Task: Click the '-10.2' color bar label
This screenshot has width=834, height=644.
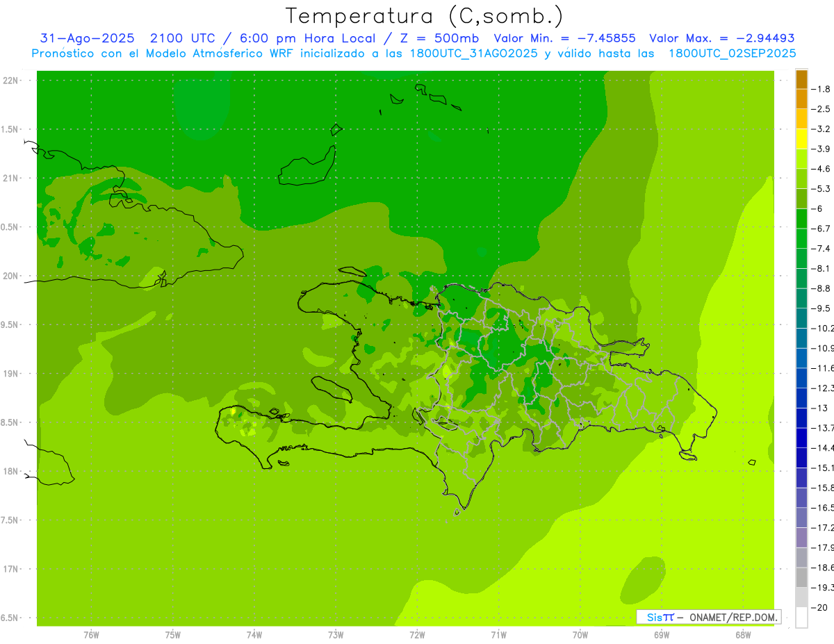Action: pyautogui.click(x=822, y=328)
